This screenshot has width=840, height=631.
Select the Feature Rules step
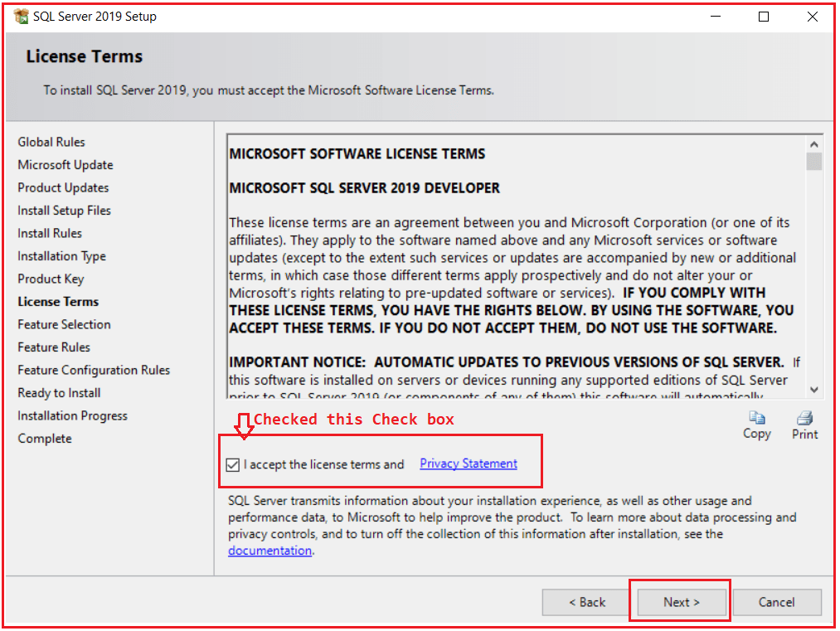[x=54, y=347]
